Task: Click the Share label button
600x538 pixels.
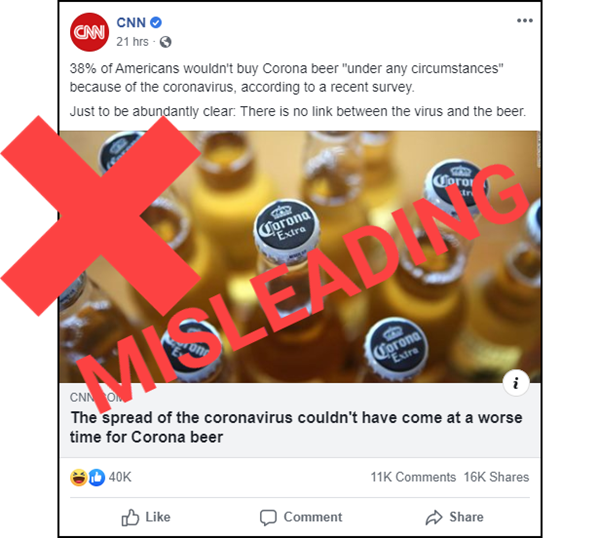Action: 466,517
